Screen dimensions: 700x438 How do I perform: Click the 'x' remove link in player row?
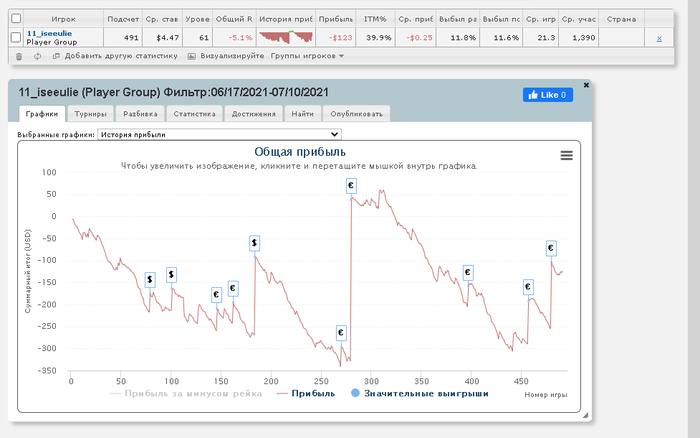coord(659,38)
